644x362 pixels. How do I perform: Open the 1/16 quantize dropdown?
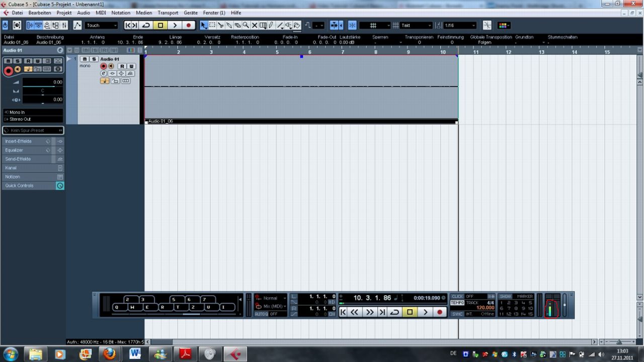coord(459,25)
